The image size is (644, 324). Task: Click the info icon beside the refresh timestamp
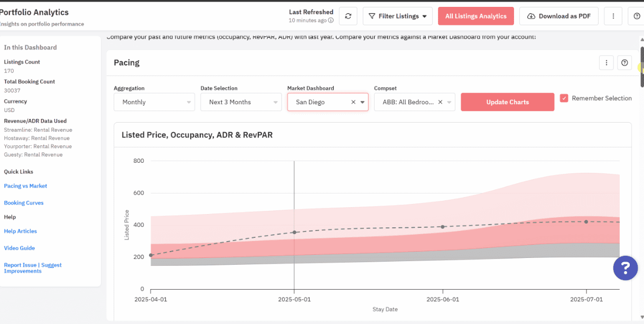click(x=331, y=20)
